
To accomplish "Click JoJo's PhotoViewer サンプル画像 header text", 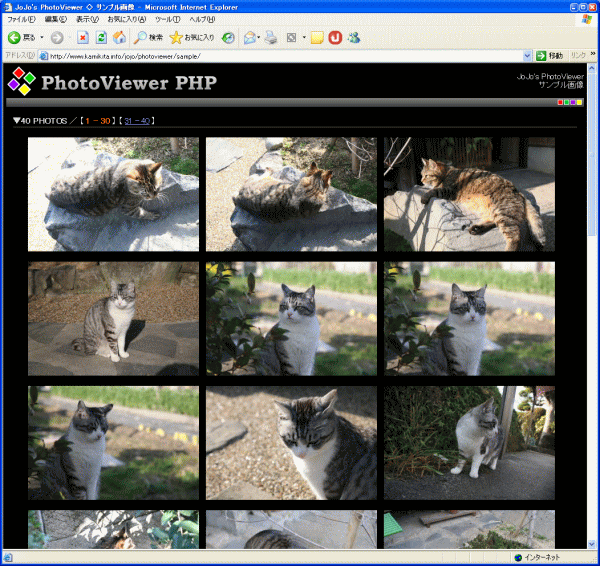I will 550,81.
